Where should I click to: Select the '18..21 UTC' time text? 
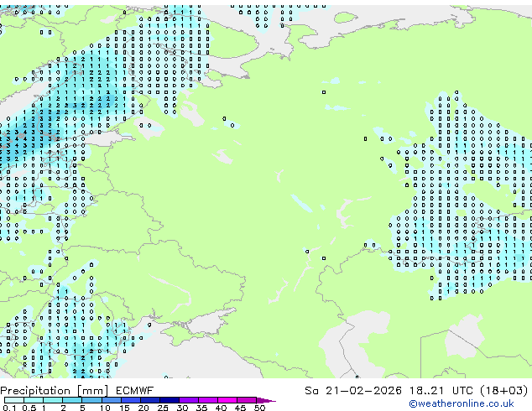[x=441, y=391]
